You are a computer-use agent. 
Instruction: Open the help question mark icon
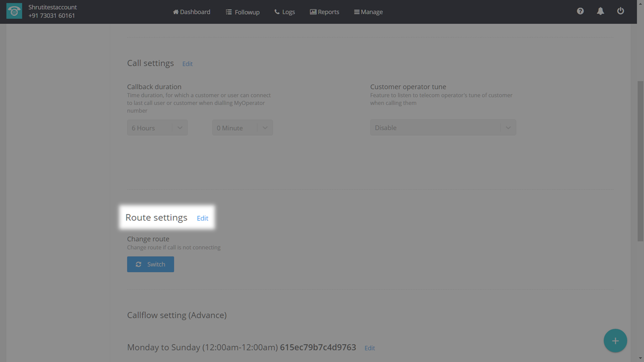pyautogui.click(x=580, y=11)
